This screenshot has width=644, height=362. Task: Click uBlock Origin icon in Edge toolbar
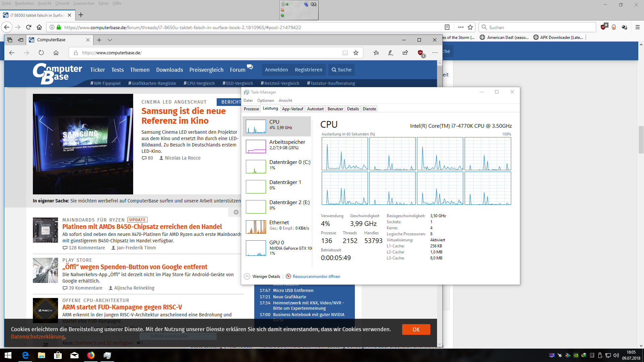coord(420,53)
